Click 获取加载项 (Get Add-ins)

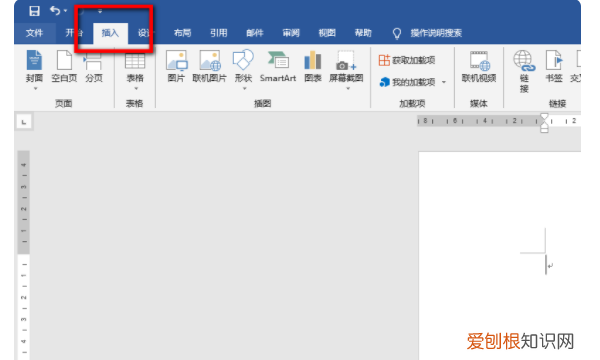407,60
